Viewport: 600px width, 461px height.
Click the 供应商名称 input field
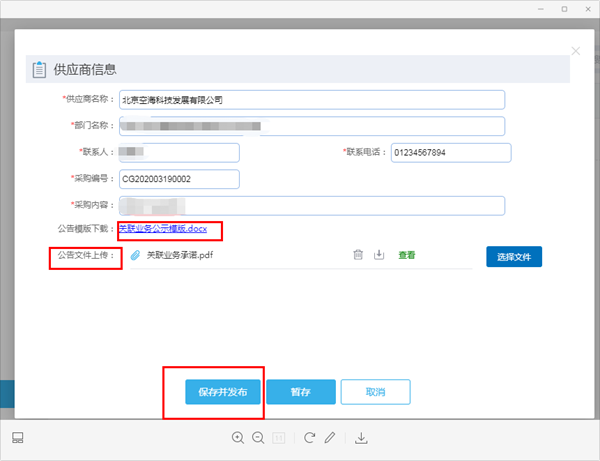click(x=311, y=100)
